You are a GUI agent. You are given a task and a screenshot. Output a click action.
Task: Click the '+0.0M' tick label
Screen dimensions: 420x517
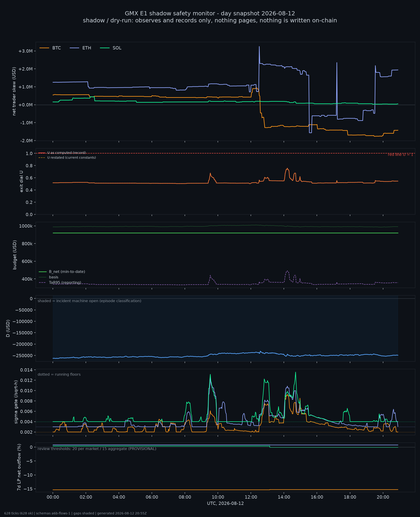click(25, 105)
